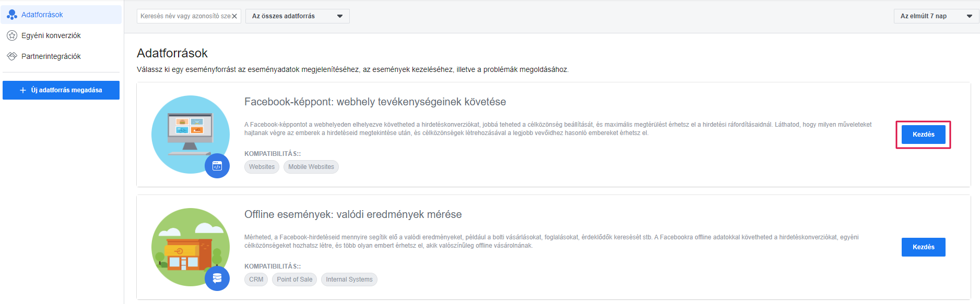Click the Válassz ki egy eseményforrást description line
980x304 pixels.
tap(352, 69)
